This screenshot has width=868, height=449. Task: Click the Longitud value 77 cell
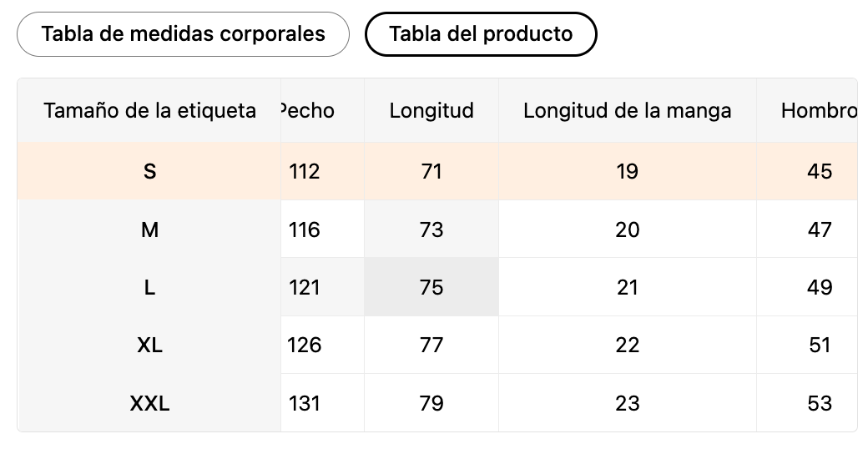click(x=431, y=345)
